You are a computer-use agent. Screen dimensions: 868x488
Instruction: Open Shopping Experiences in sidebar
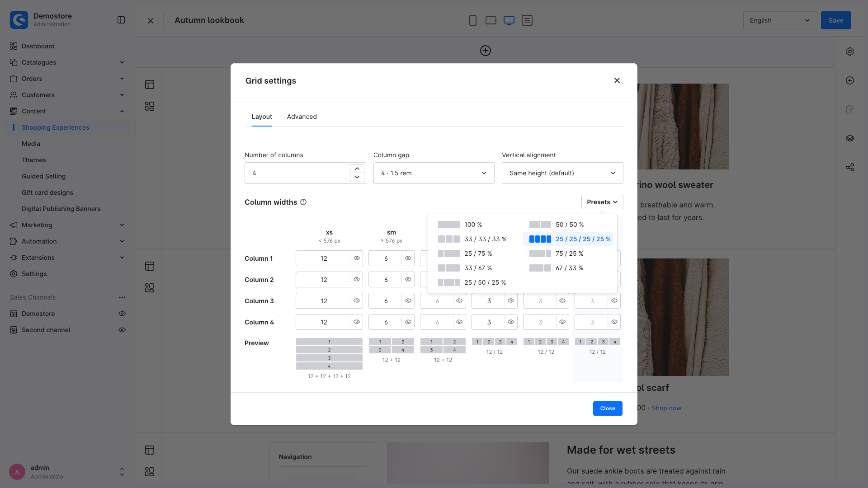click(68, 127)
